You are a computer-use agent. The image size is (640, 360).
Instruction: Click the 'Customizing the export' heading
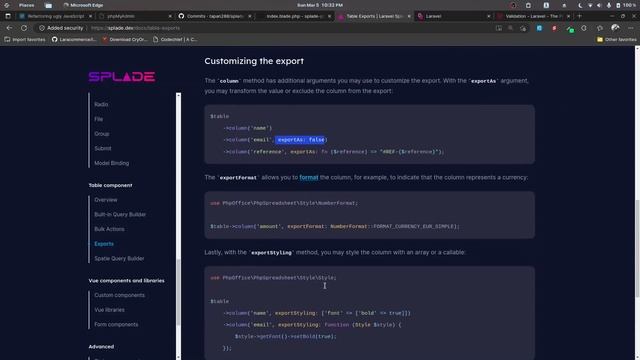[x=254, y=61]
